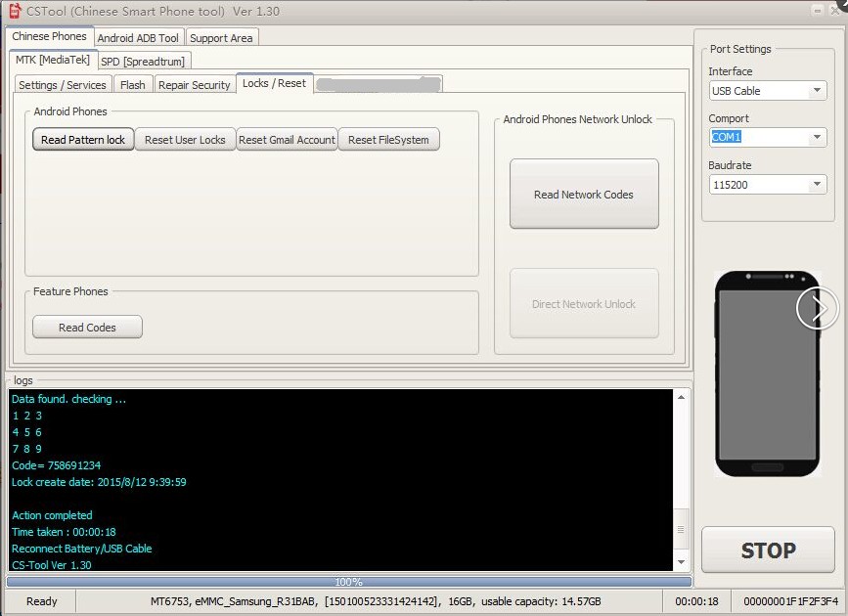Click the 00000001F1F2F3F4 status bar value
Image resolution: width=848 pixels, height=616 pixels.
(790, 601)
